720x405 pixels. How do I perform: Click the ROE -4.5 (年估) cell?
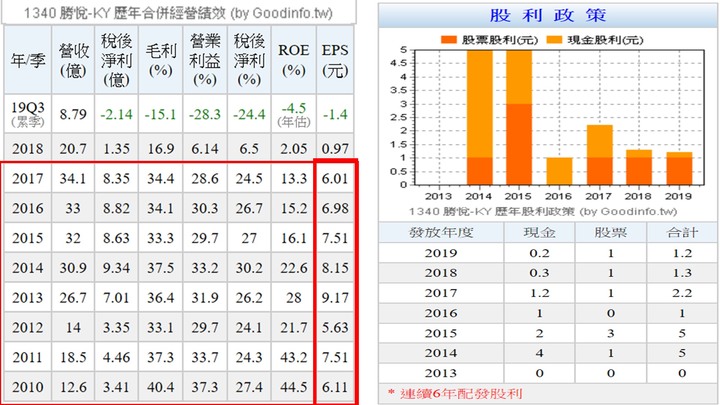294,114
